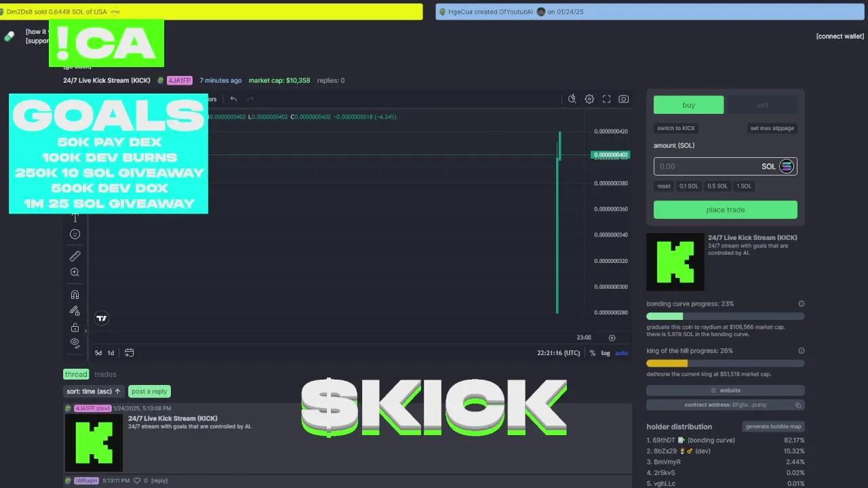Image resolution: width=868 pixels, height=488 pixels.
Task: Set chart range to 5d
Action: [98, 352]
